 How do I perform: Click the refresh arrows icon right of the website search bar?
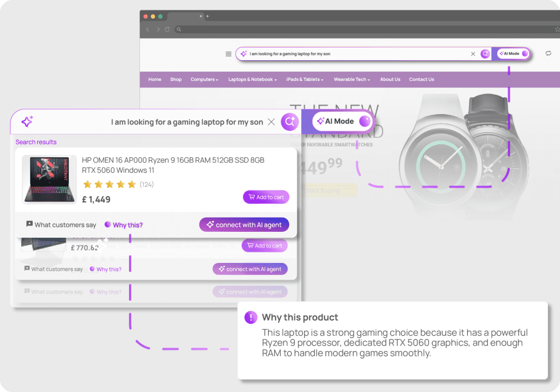[548, 54]
